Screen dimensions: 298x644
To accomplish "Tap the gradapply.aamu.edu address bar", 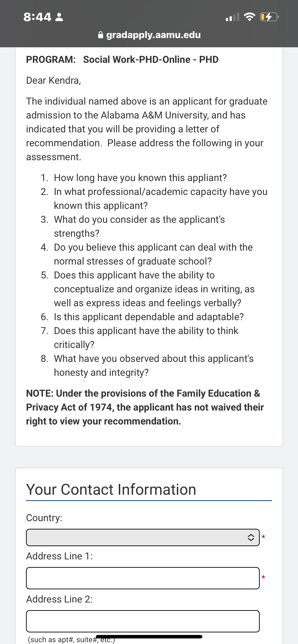I will point(149,35).
